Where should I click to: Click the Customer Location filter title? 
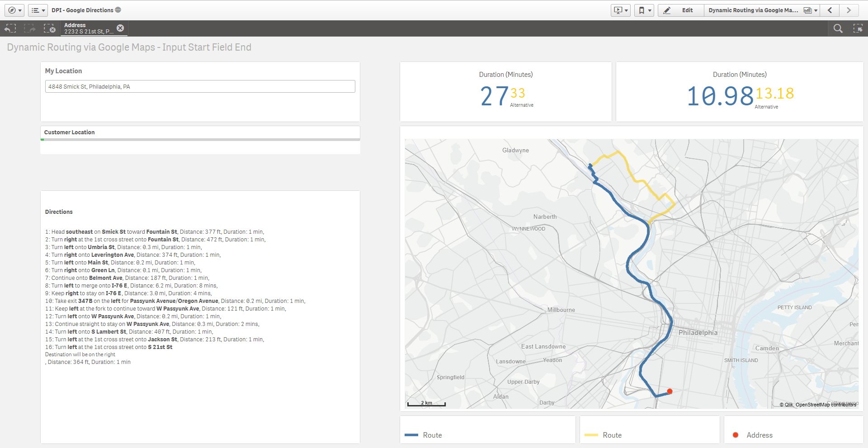point(69,132)
